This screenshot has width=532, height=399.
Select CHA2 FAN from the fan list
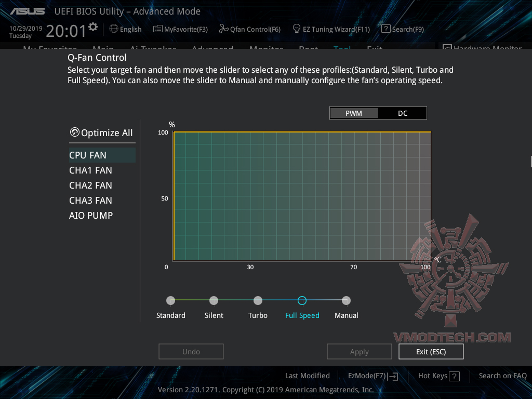91,185
